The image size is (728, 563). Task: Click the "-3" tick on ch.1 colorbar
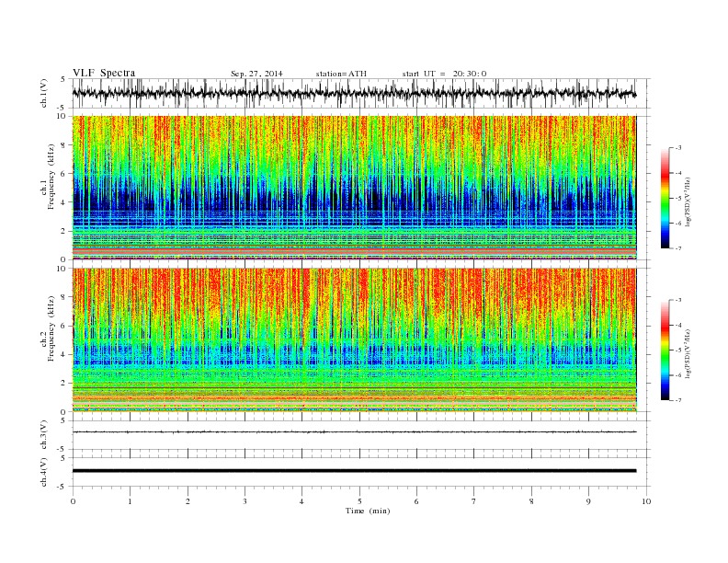(x=677, y=148)
